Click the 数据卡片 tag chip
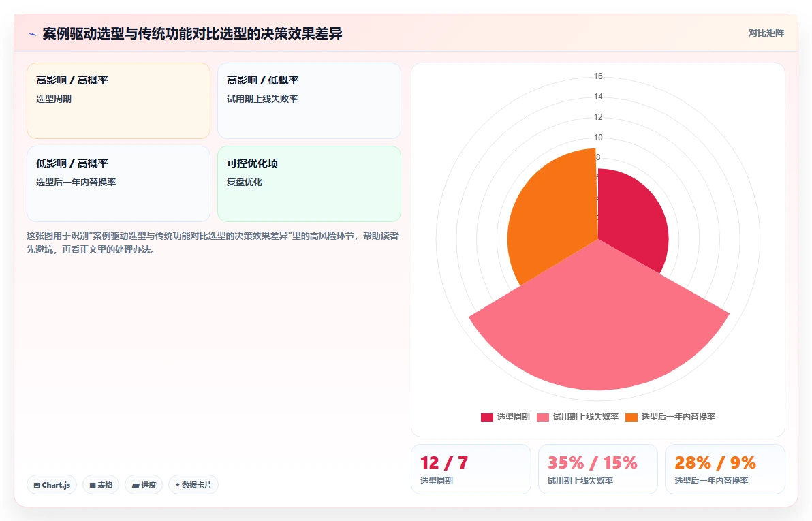Screen dimensions: 812x521 pyautogui.click(x=193, y=486)
